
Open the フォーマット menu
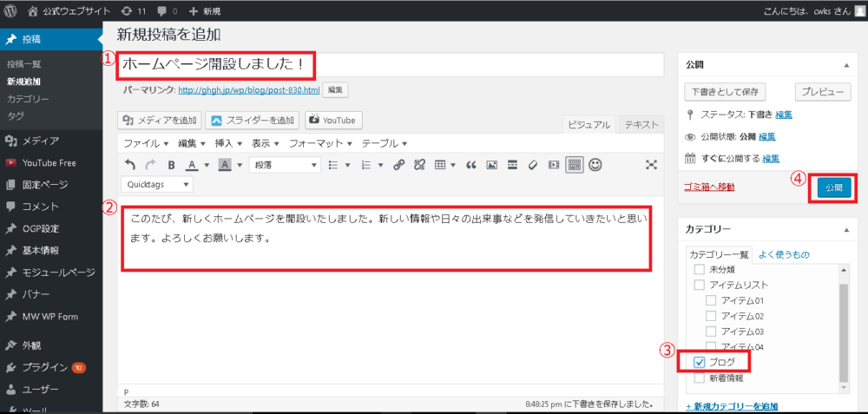coord(320,143)
